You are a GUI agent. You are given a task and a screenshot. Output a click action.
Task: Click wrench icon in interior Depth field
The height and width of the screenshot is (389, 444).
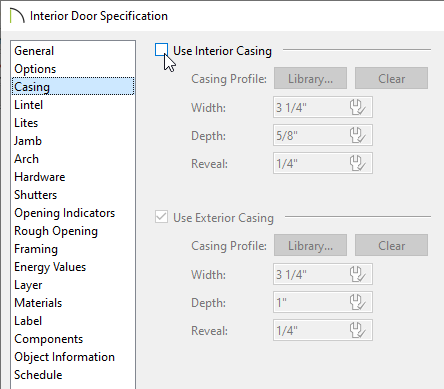tap(358, 135)
